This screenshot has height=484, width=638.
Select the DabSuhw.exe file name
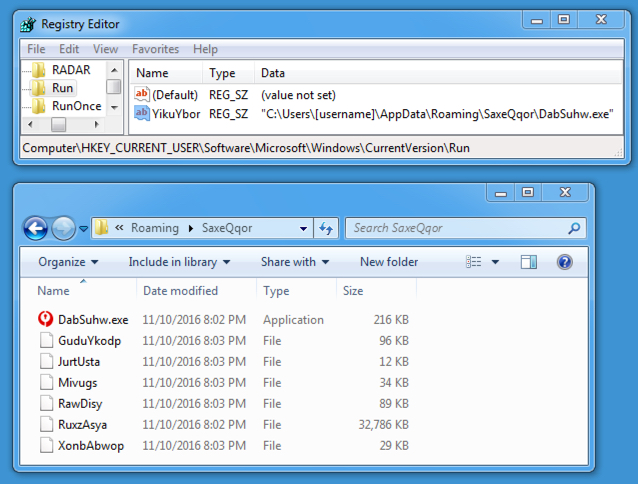(x=93, y=320)
